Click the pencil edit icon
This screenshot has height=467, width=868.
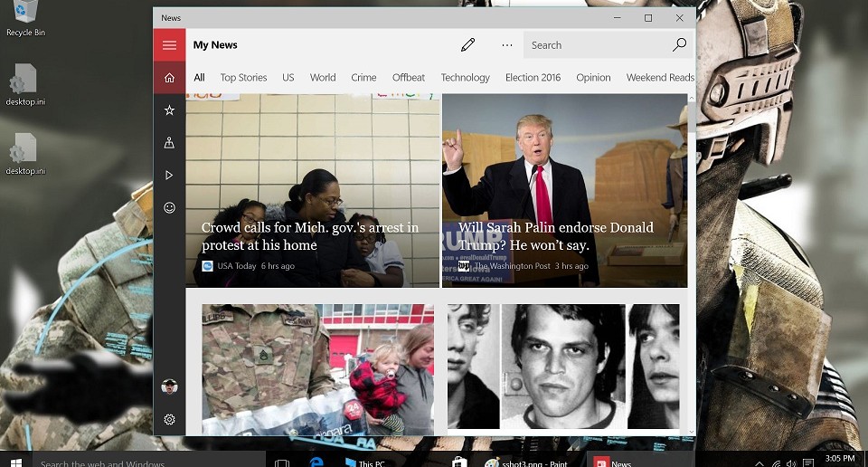coord(467,45)
